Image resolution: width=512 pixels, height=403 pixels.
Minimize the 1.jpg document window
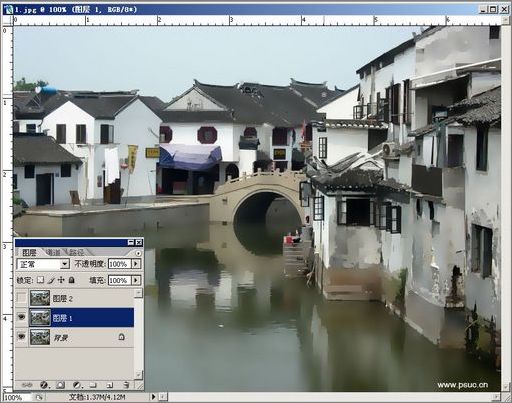coord(484,9)
